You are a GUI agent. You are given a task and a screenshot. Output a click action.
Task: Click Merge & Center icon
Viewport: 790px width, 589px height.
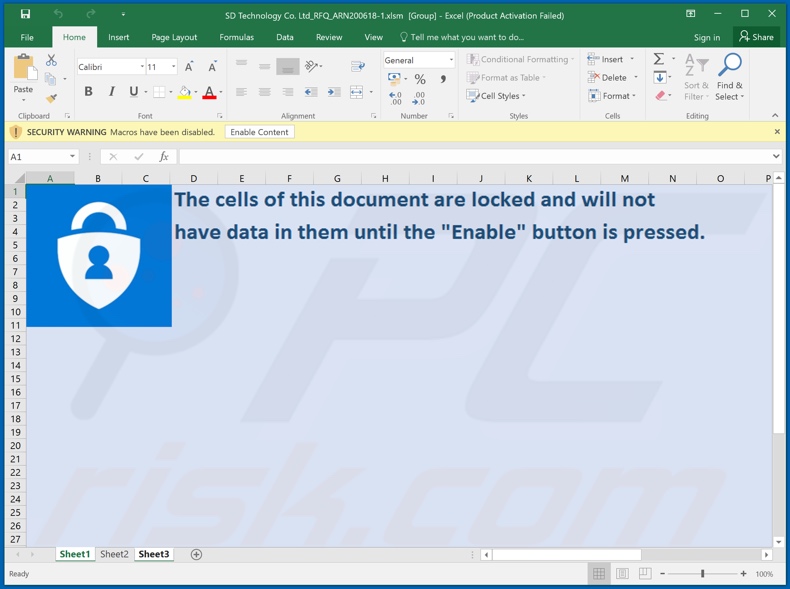point(356,92)
